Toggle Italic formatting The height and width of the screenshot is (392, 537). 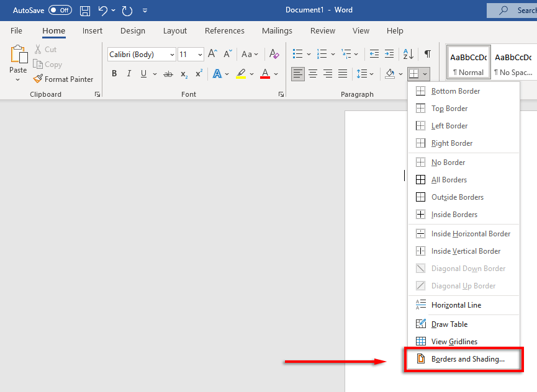click(129, 74)
